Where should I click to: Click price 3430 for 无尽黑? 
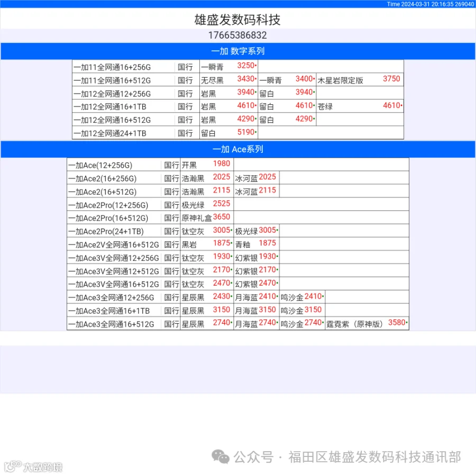click(246, 79)
